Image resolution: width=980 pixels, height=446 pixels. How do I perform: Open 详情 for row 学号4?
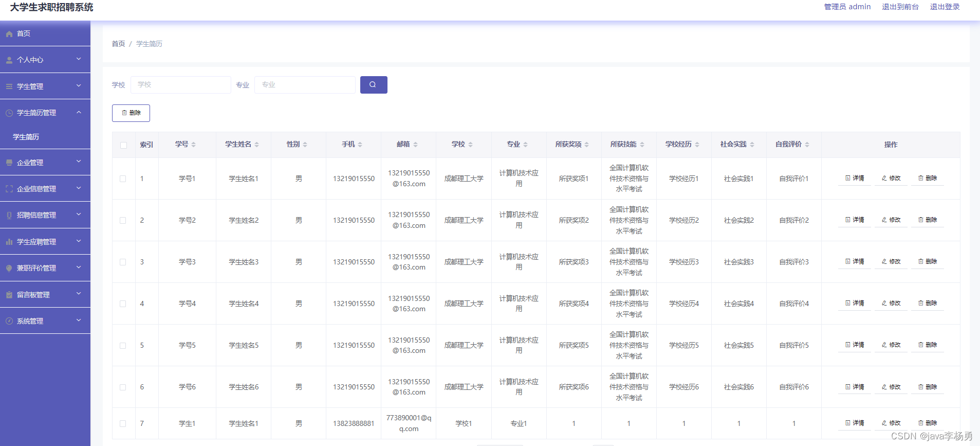pos(855,304)
